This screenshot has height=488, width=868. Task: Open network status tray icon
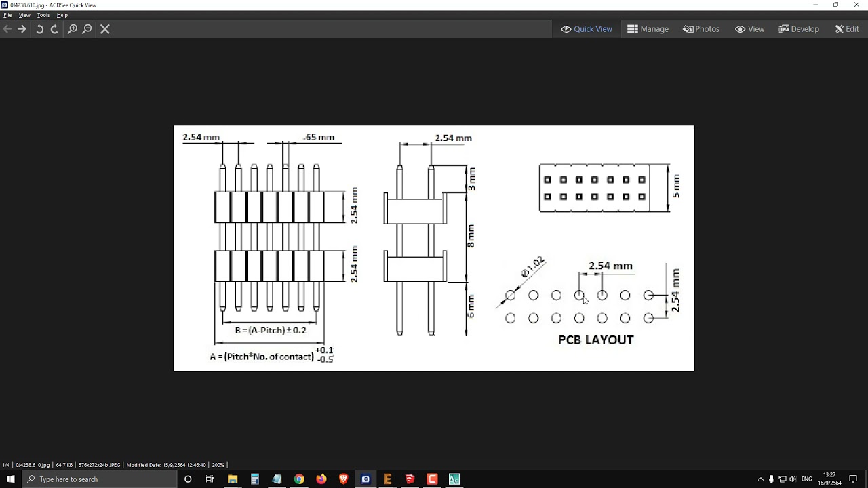(x=783, y=479)
